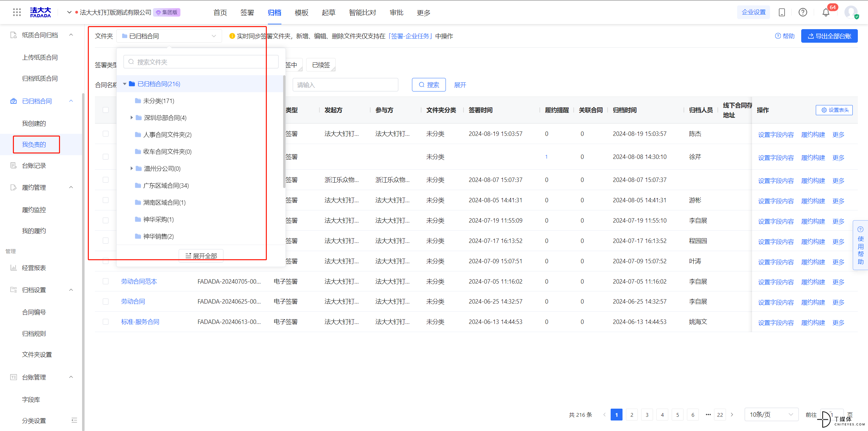Click the 归档设置 folder icon
This screenshot has height=431, width=868.
14,290
